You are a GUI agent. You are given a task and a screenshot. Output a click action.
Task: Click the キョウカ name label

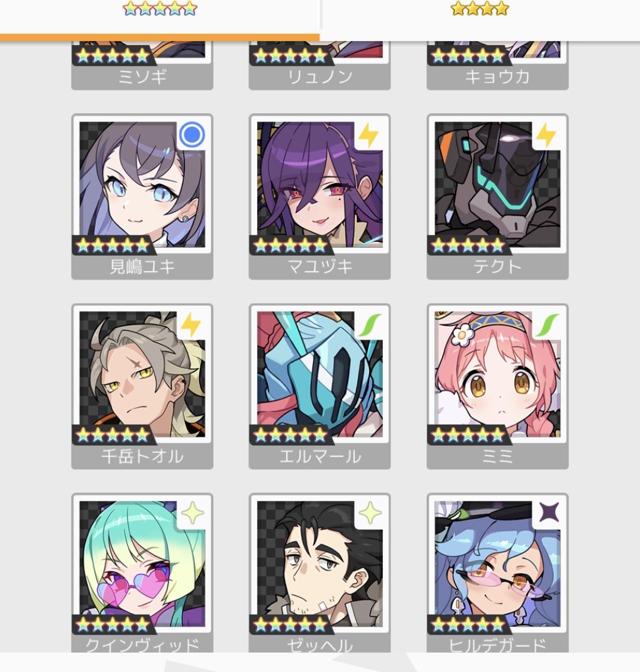pyautogui.click(x=498, y=77)
